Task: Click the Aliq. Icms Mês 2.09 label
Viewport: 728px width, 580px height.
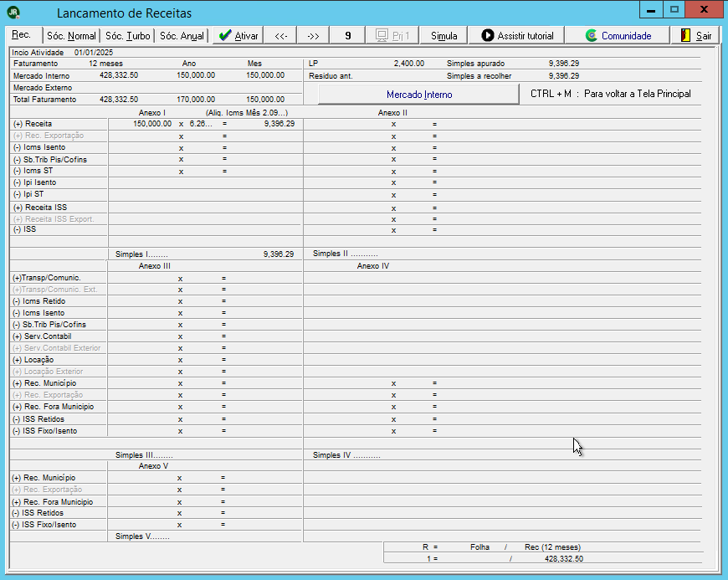Action: tap(247, 113)
